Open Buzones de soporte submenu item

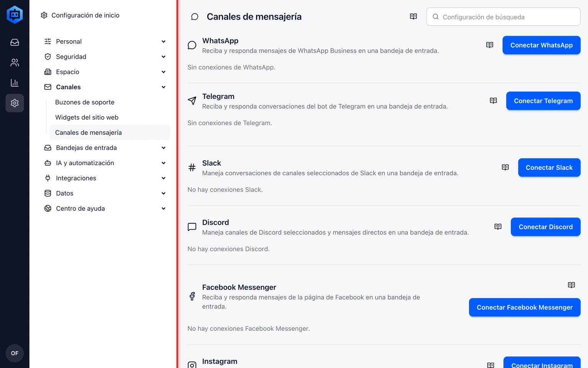point(110,102)
